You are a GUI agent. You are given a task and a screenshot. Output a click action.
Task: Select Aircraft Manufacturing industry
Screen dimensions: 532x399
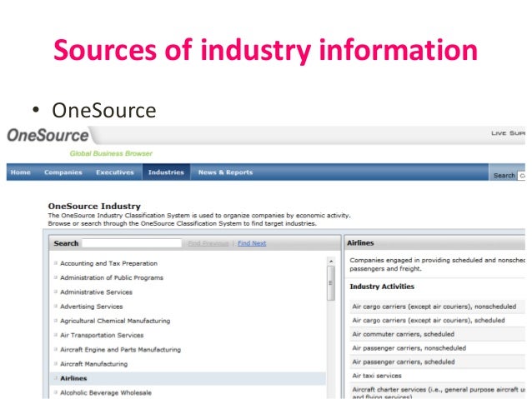click(x=93, y=364)
